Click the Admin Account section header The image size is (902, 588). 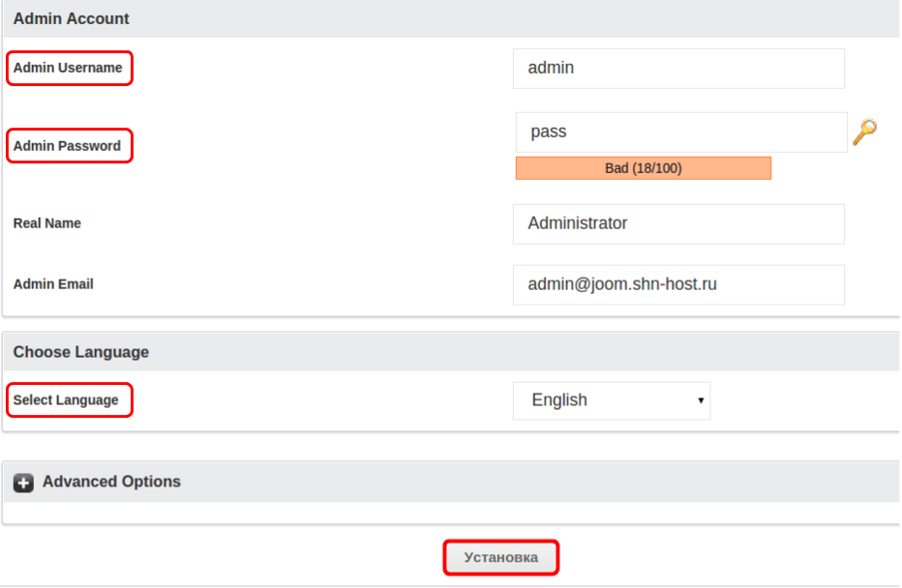[72, 18]
